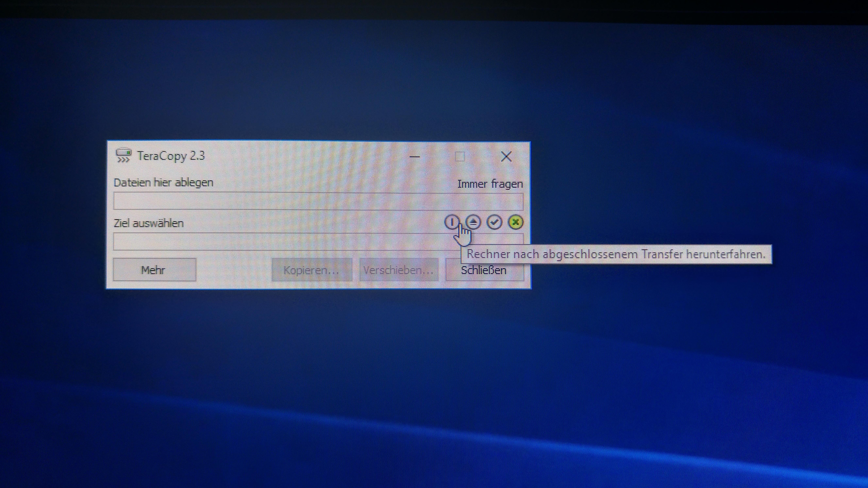The image size is (868, 488).
Task: Toggle shutdown computer after transfer icon
Action: [x=452, y=222]
